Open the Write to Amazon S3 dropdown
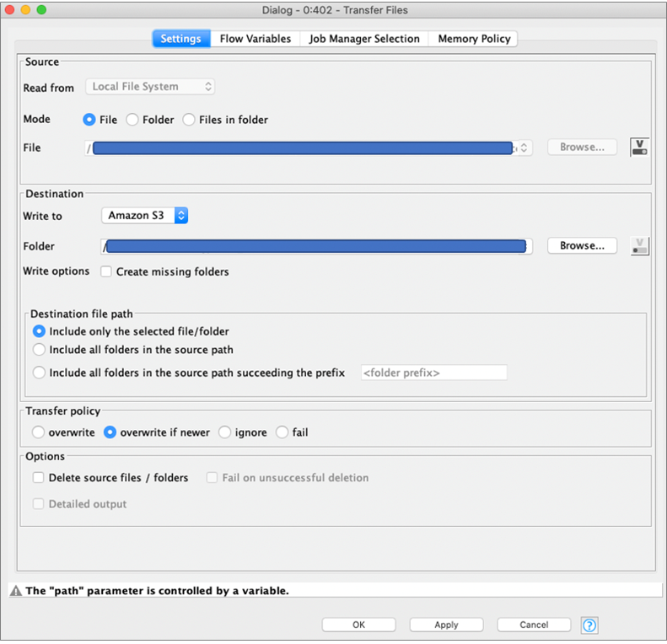 coord(145,215)
